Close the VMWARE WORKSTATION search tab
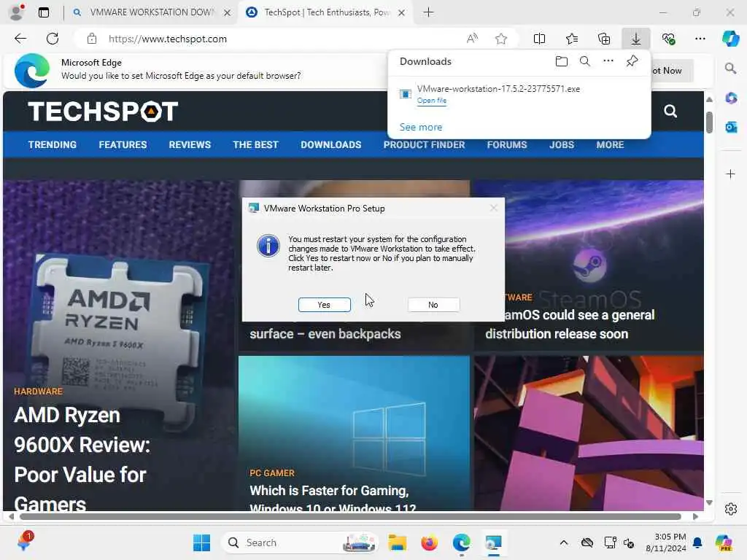This screenshot has width=747, height=560. (x=228, y=13)
